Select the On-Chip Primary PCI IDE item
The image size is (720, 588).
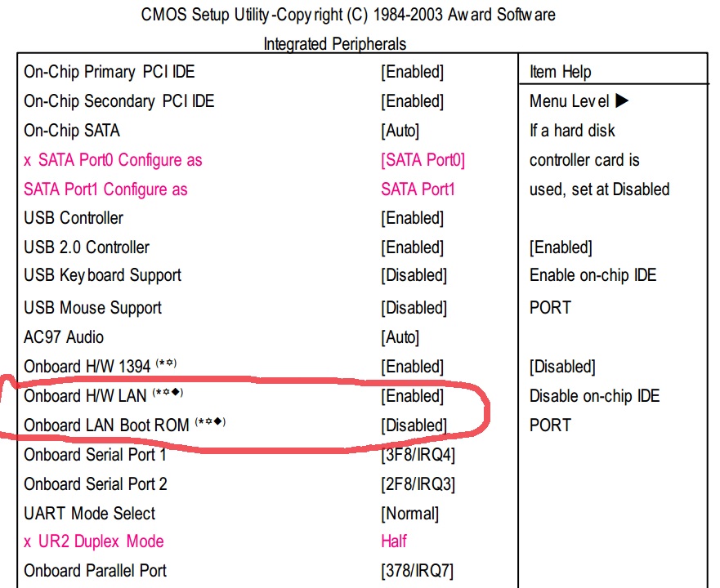(x=110, y=72)
